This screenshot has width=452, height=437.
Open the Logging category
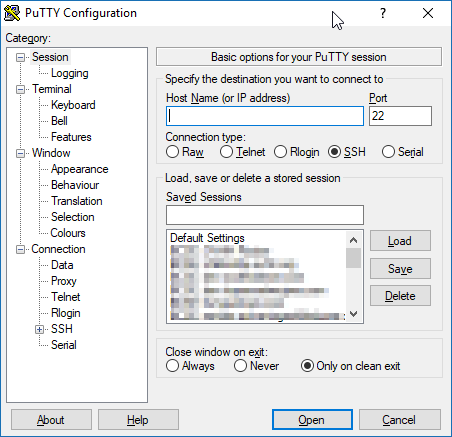[x=69, y=73]
